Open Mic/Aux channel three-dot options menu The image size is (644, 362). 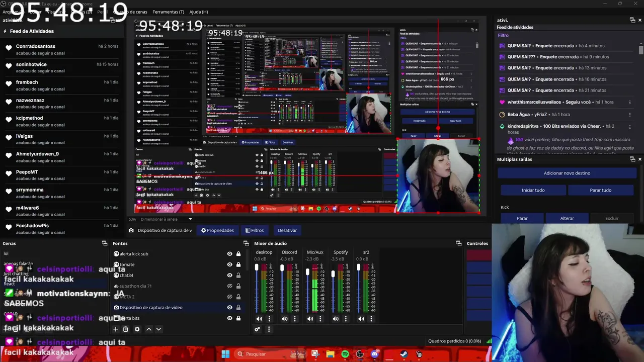pyautogui.click(x=320, y=319)
